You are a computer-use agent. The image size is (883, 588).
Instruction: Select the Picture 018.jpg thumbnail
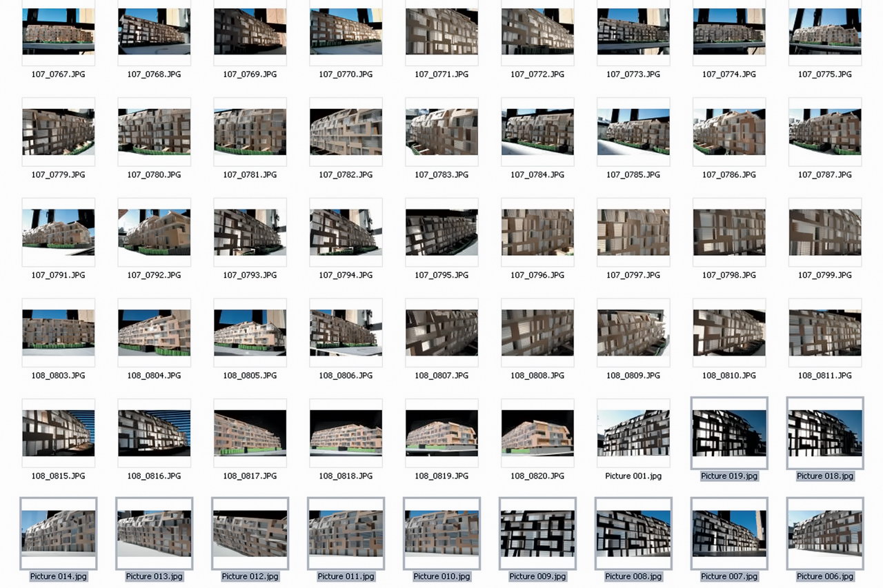pyautogui.click(x=825, y=434)
